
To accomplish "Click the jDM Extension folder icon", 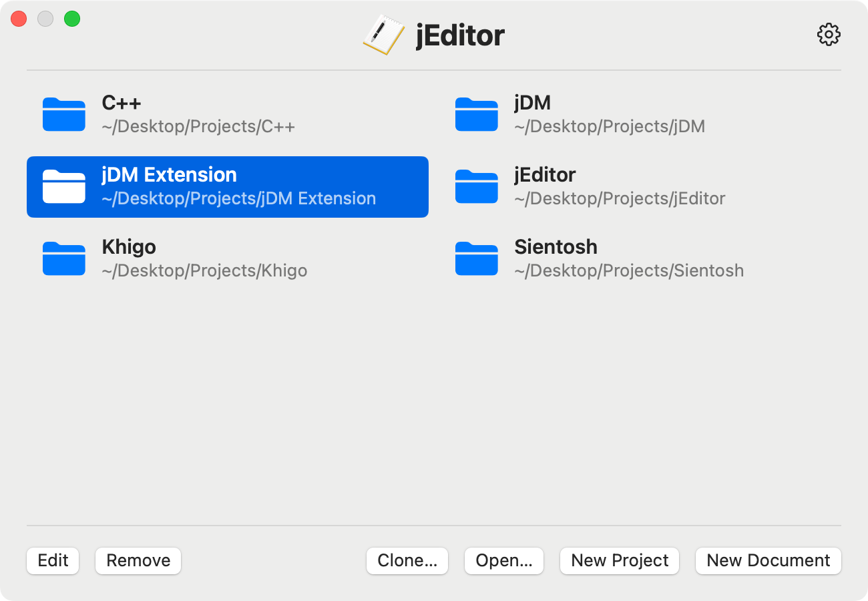I will [x=64, y=186].
